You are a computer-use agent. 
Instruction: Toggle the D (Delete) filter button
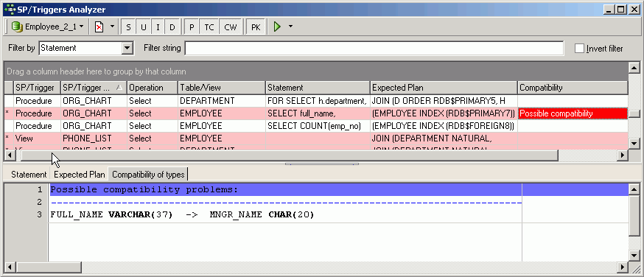coord(172,27)
